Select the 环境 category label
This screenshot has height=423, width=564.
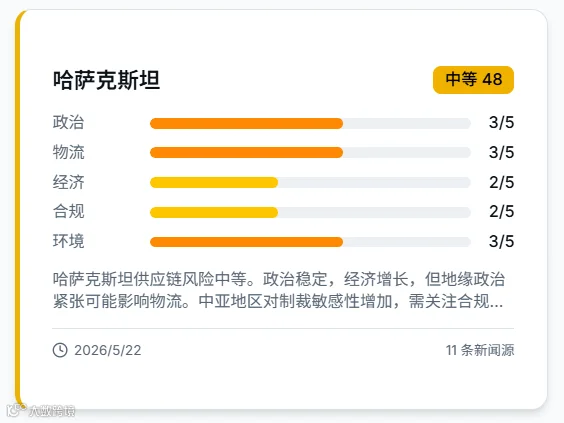(68, 241)
